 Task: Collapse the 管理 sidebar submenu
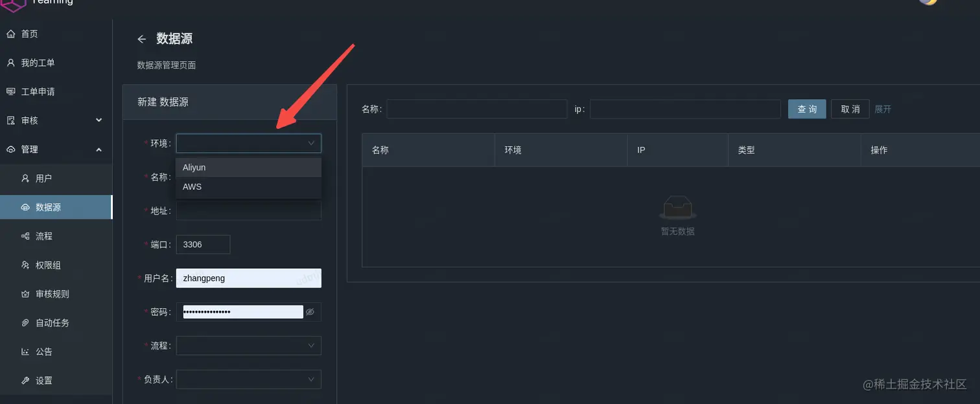coord(99,150)
